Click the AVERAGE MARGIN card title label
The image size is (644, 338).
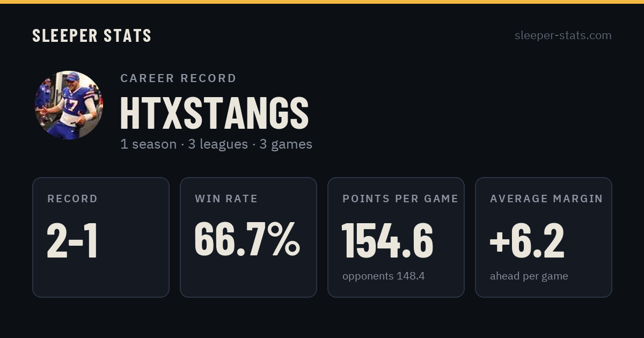(546, 199)
